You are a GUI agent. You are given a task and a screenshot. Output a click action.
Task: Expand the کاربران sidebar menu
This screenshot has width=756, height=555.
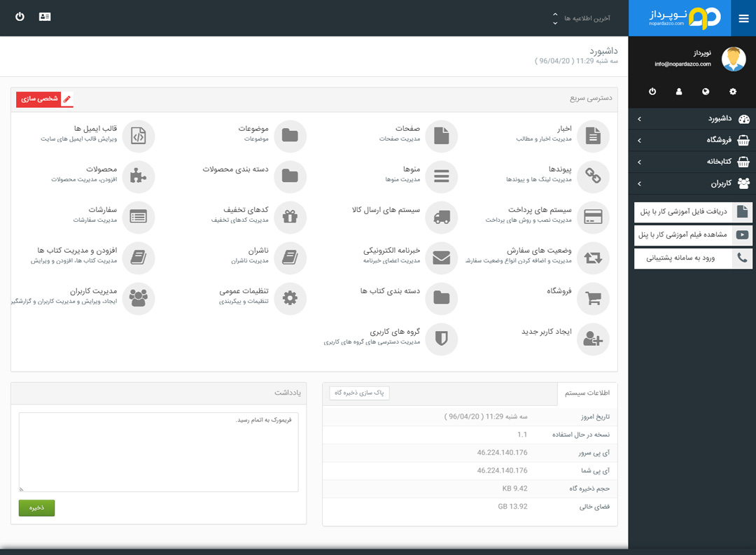pyautogui.click(x=692, y=184)
